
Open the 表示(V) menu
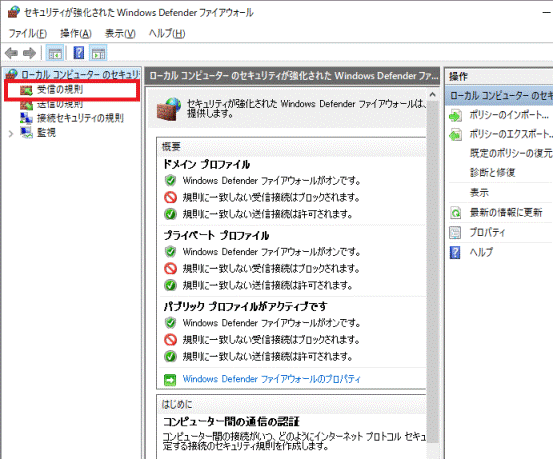pyautogui.click(x=120, y=34)
